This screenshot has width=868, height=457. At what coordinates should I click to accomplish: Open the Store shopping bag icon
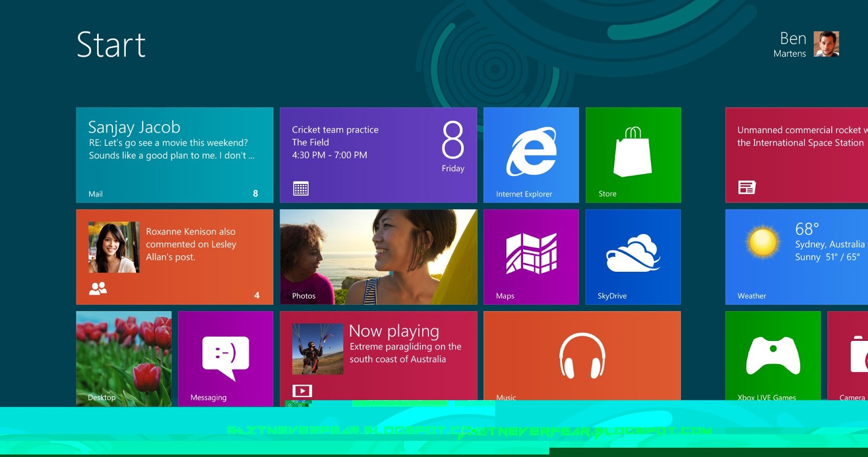(x=633, y=151)
